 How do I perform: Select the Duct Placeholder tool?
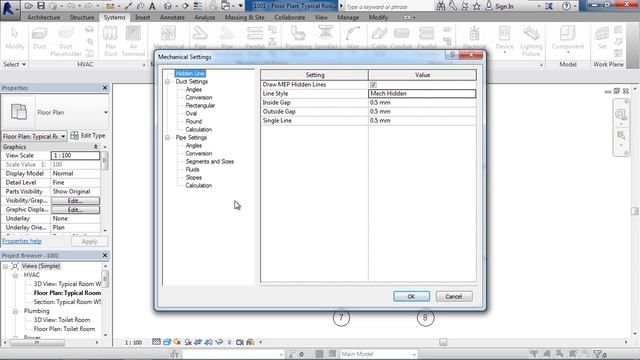[x=65, y=41]
